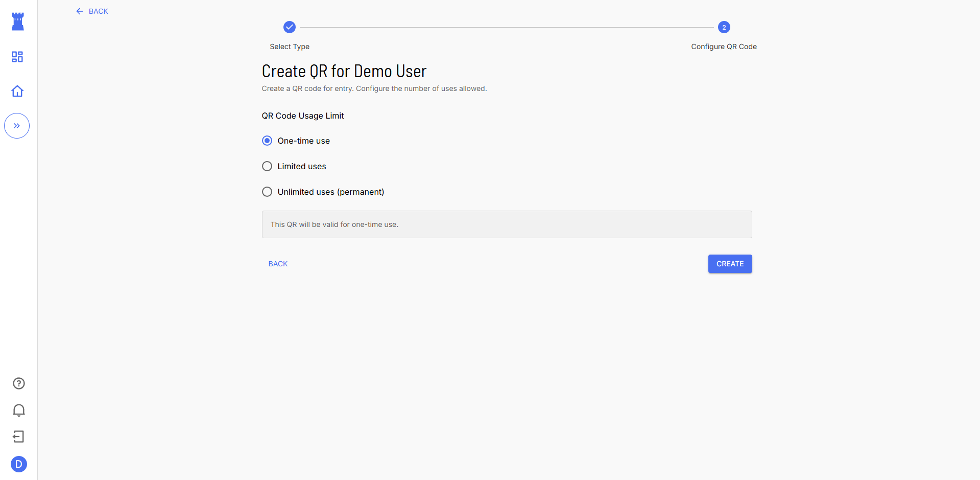980x480 pixels.
Task: Open the notifications bell icon
Action: coord(19,410)
